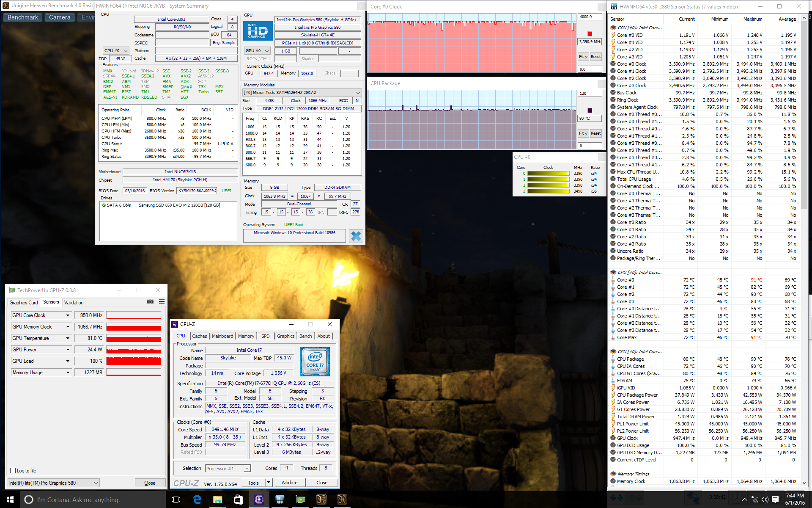Screen dimensions: 812x508
Task: Click the GPU-Z title bar app icon
Action: point(12,290)
